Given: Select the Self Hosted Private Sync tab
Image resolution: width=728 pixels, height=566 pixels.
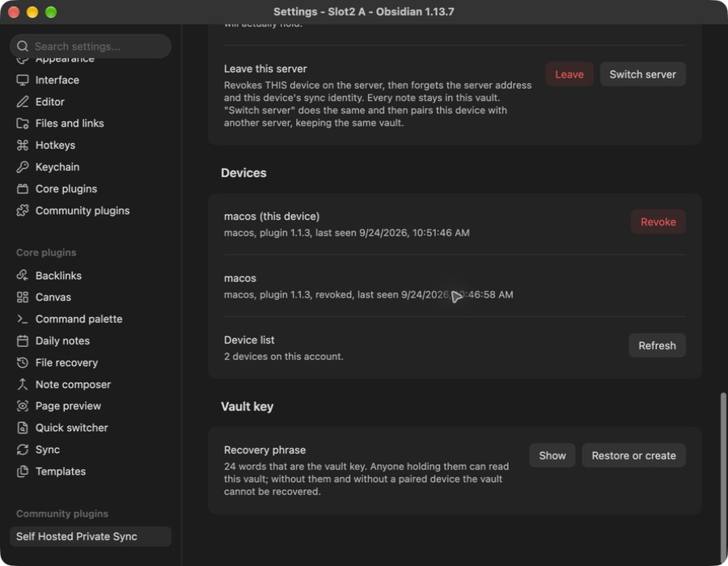Looking at the screenshot, I should (x=91, y=536).
